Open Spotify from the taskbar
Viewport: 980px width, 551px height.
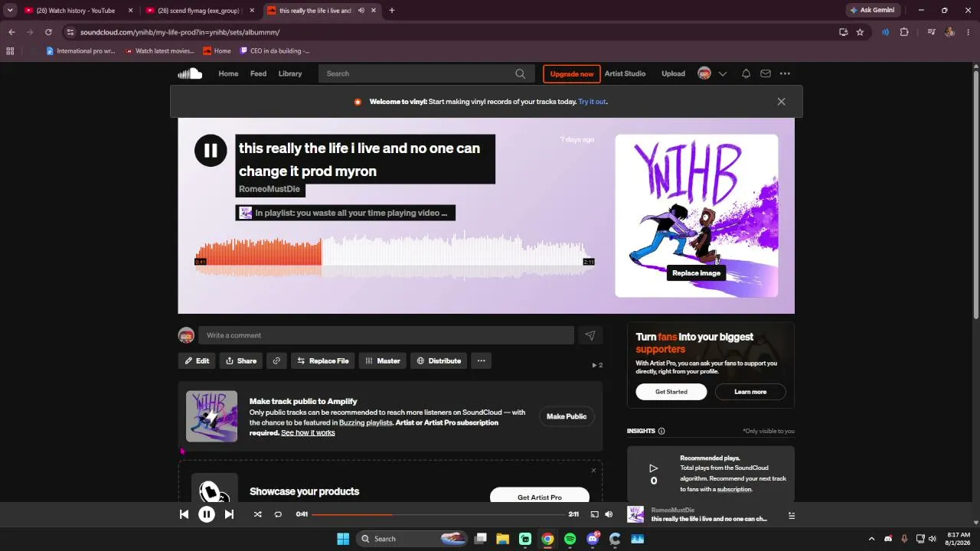pyautogui.click(x=570, y=539)
